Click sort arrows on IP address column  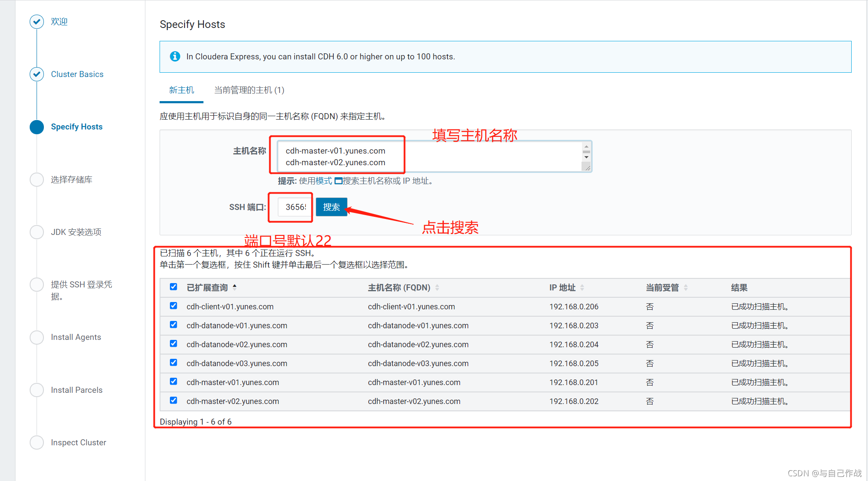[x=582, y=287]
